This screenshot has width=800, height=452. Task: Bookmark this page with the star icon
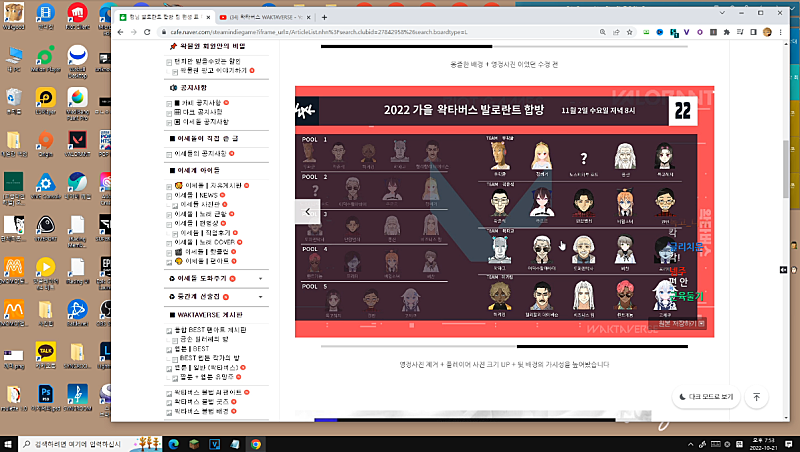pyautogui.click(x=630, y=32)
